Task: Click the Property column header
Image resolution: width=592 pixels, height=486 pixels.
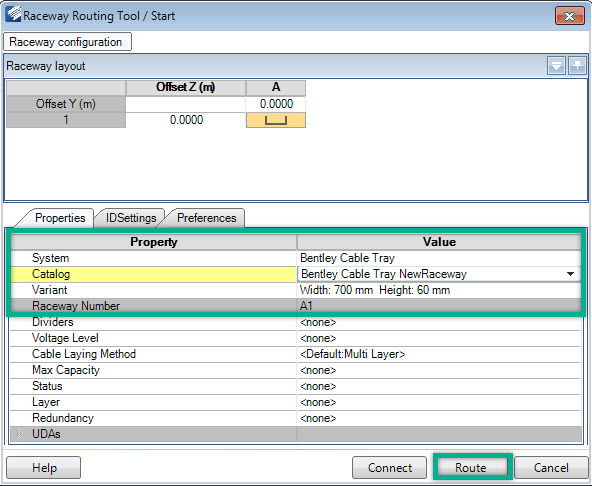Action: 153,242
